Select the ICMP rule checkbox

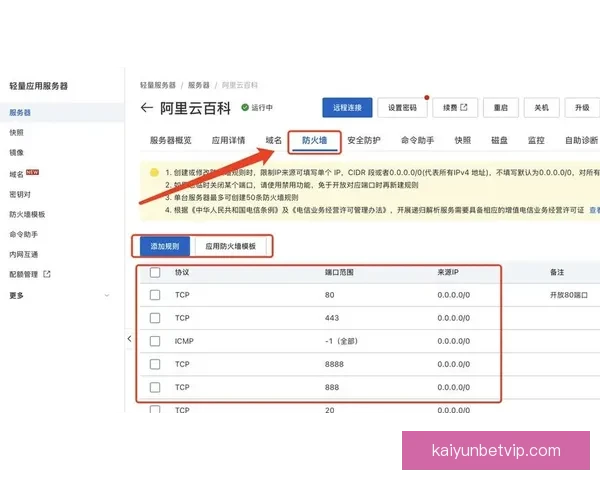click(x=155, y=341)
